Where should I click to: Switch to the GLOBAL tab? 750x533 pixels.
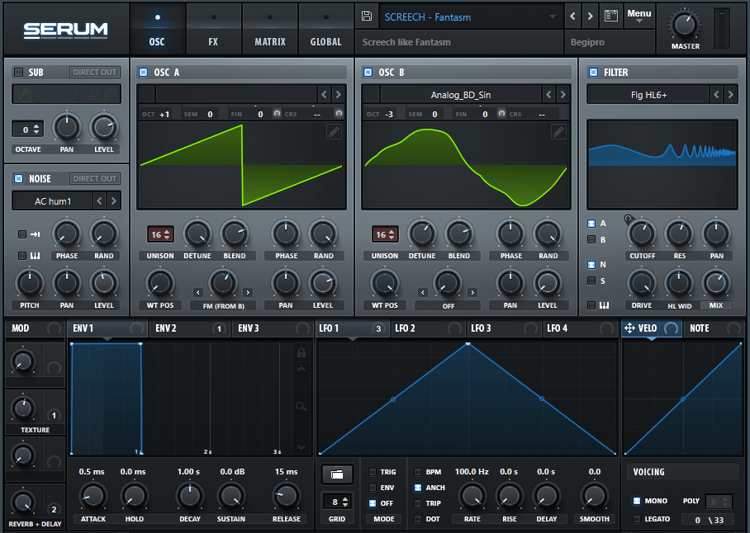(x=326, y=30)
